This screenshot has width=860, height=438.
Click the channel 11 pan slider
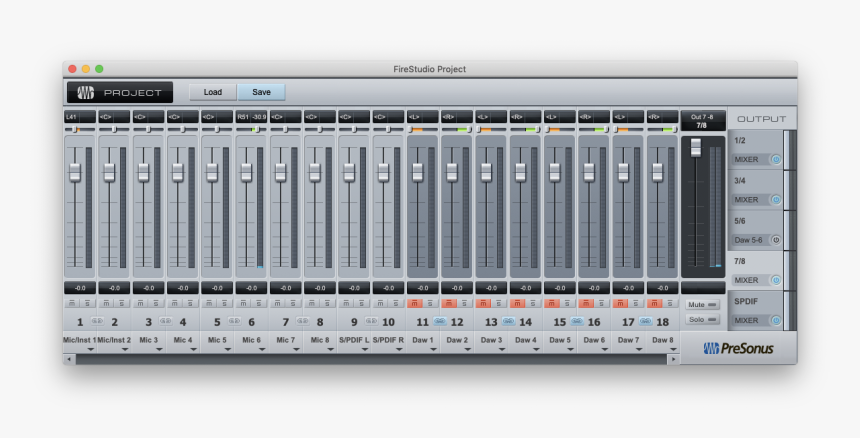pos(423,129)
